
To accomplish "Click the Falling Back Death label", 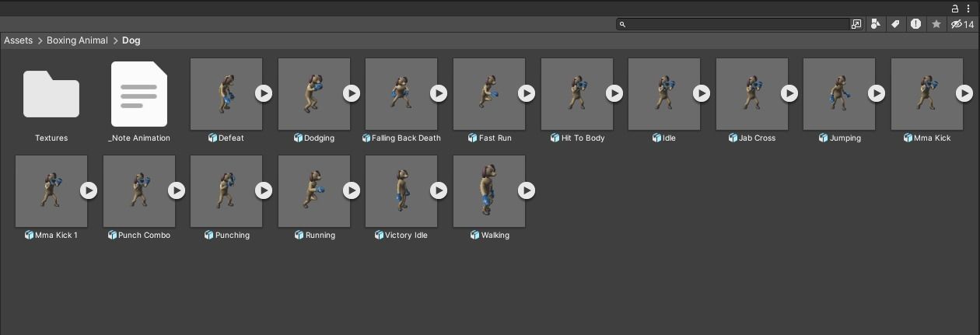I will (406, 138).
